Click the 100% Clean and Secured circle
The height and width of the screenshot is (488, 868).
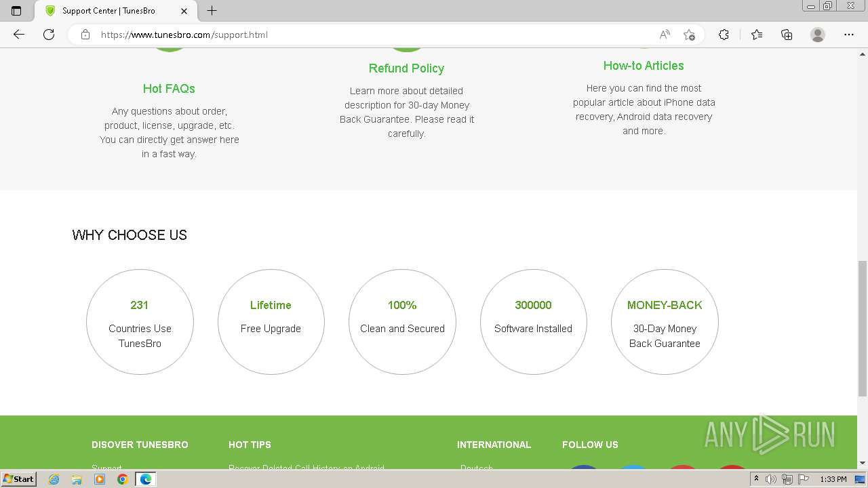pyautogui.click(x=402, y=322)
